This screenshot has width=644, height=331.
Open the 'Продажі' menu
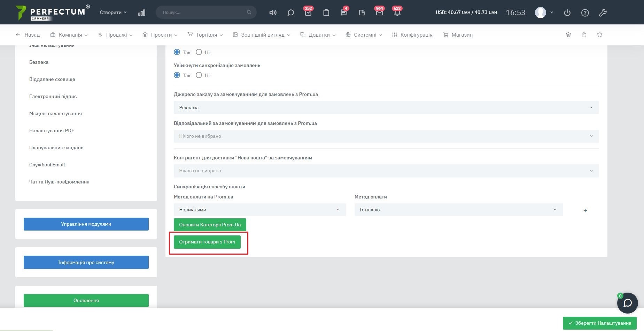[115, 35]
